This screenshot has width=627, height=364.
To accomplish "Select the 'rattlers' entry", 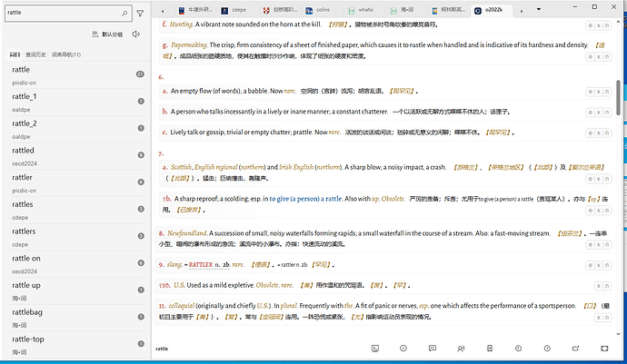I will pyautogui.click(x=76, y=237).
